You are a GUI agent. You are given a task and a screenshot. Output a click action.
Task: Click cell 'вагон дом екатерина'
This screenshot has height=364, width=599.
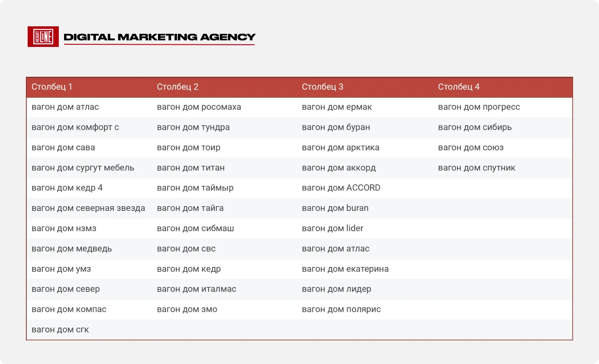pos(345,269)
